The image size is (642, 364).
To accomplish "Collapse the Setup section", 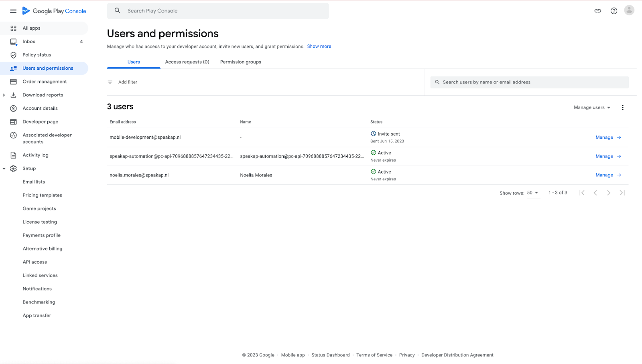I will pyautogui.click(x=4, y=169).
